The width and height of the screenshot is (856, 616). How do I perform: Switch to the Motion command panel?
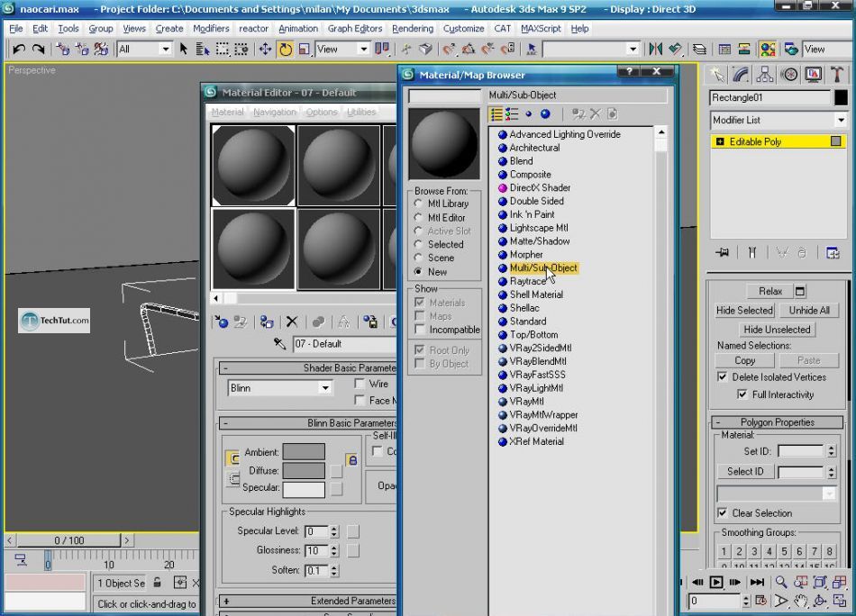click(x=789, y=75)
